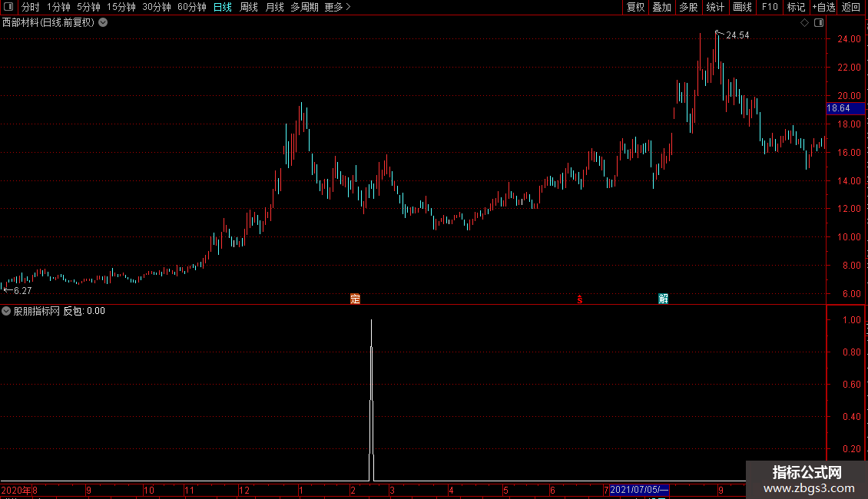Open the 画线 drawing tools

point(742,7)
